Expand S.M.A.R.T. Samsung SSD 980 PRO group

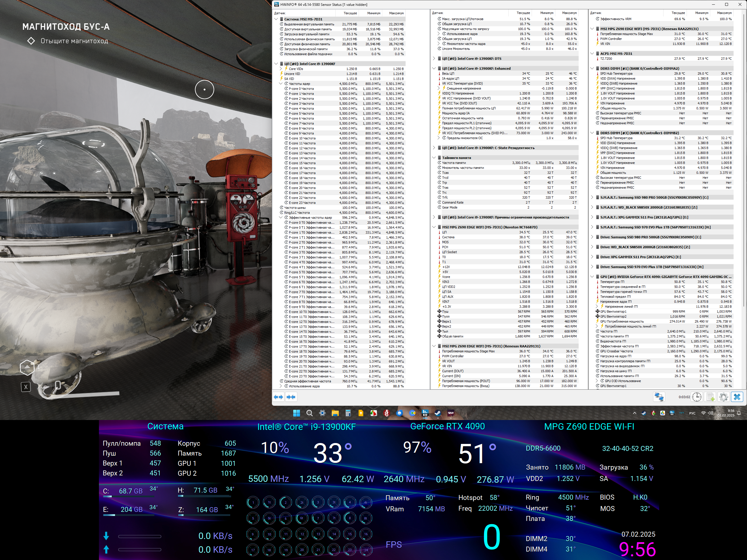coord(592,197)
